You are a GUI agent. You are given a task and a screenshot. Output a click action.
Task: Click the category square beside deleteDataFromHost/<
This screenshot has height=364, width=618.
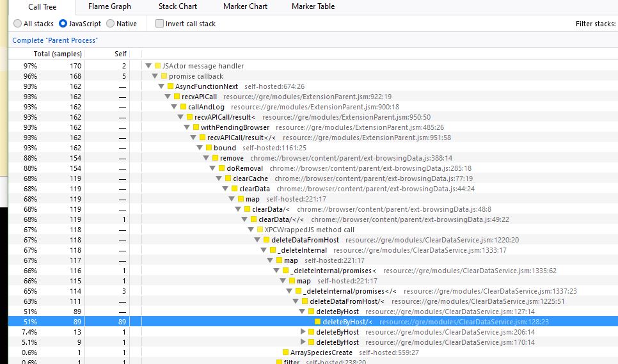305,301
